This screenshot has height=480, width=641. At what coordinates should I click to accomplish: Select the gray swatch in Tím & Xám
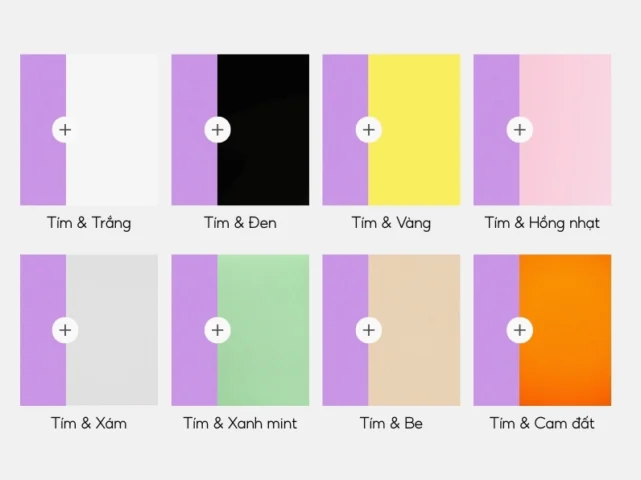[112, 330]
